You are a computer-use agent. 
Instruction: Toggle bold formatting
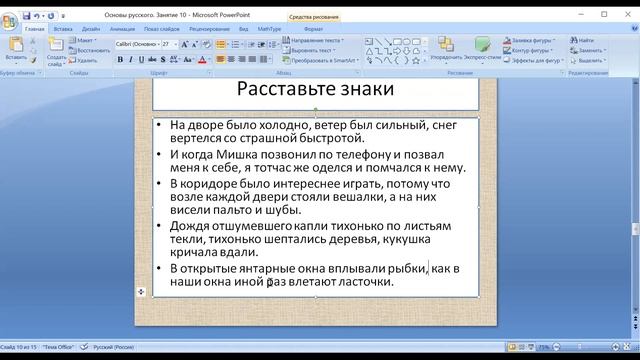pos(120,60)
